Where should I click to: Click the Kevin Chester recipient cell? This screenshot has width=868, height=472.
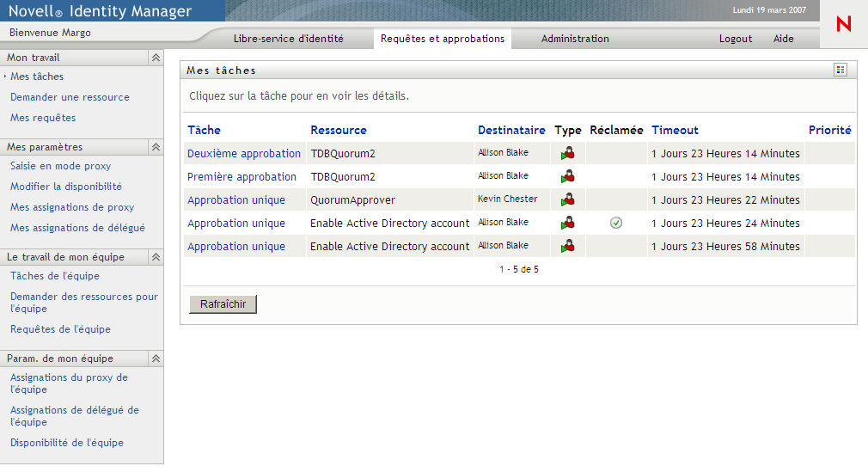tap(508, 199)
